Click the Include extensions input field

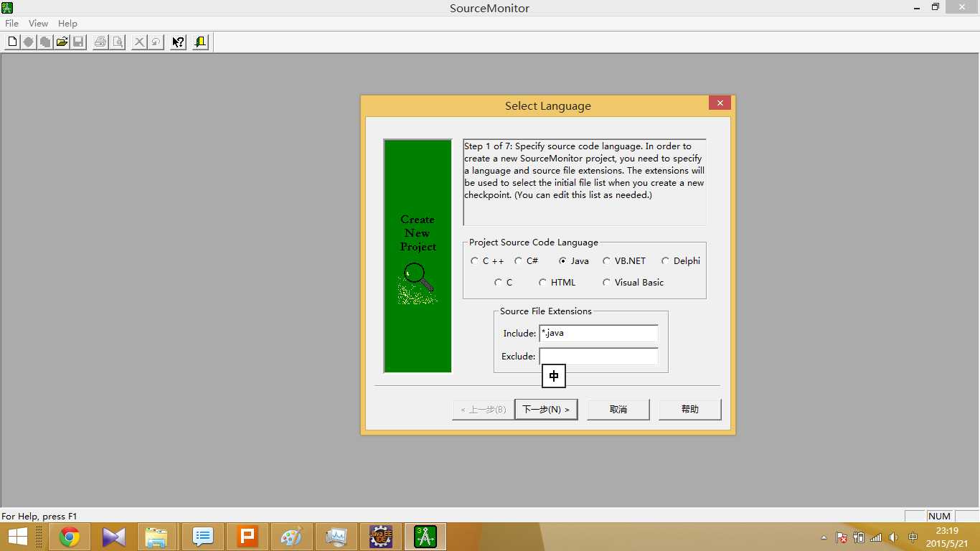pos(598,334)
